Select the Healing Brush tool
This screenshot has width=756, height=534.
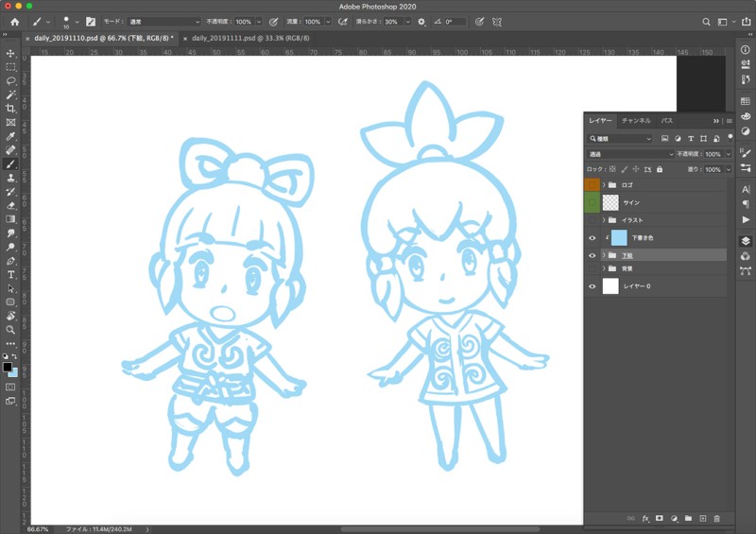(x=10, y=150)
